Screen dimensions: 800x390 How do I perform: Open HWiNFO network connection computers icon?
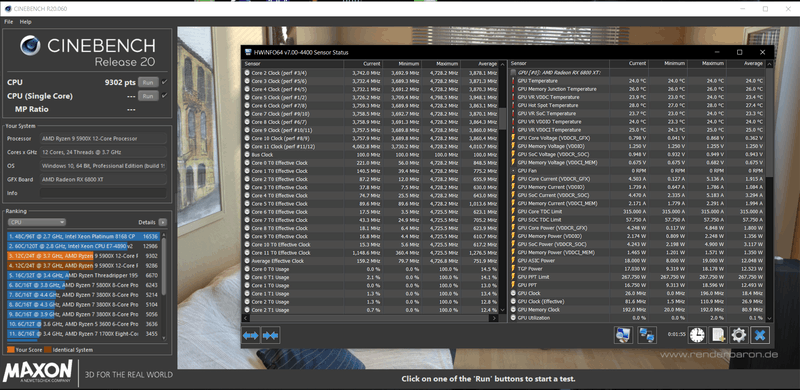(x=647, y=335)
